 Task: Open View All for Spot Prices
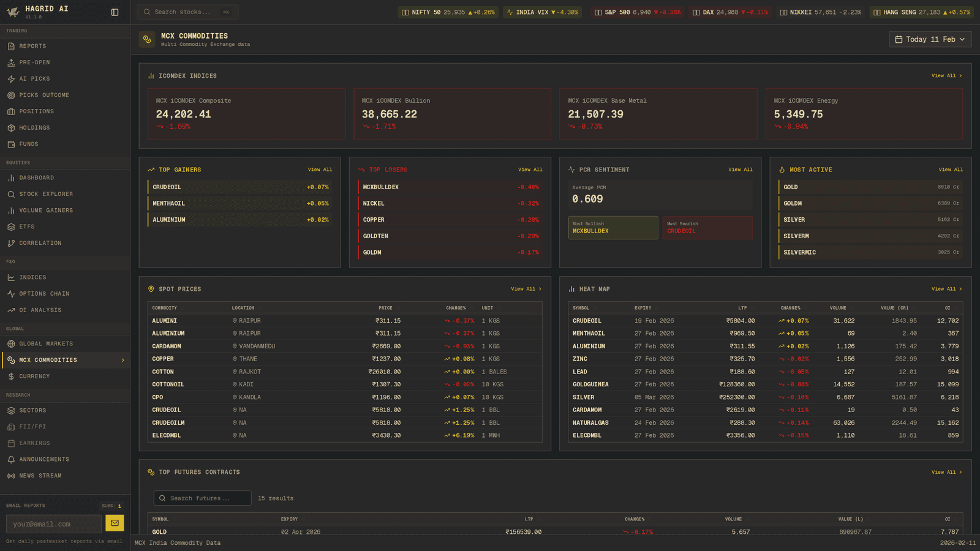click(x=526, y=289)
